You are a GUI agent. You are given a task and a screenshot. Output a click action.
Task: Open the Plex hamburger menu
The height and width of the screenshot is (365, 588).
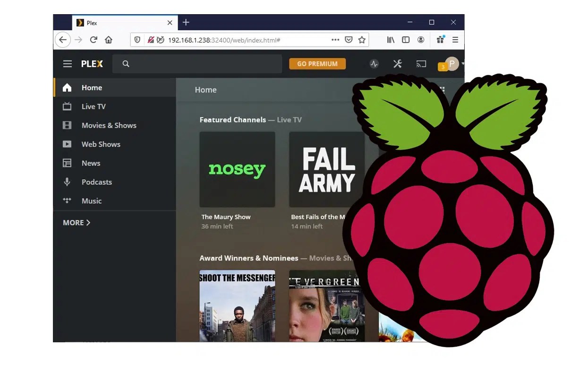(x=68, y=64)
